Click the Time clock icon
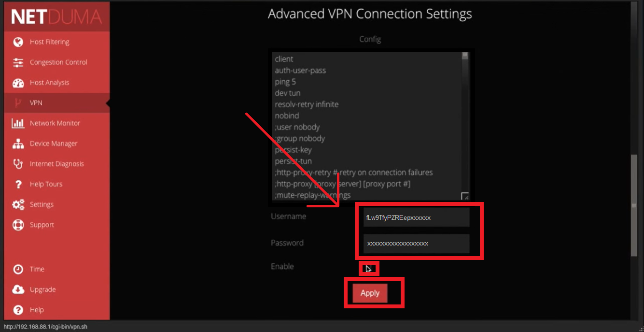 pyautogui.click(x=18, y=269)
